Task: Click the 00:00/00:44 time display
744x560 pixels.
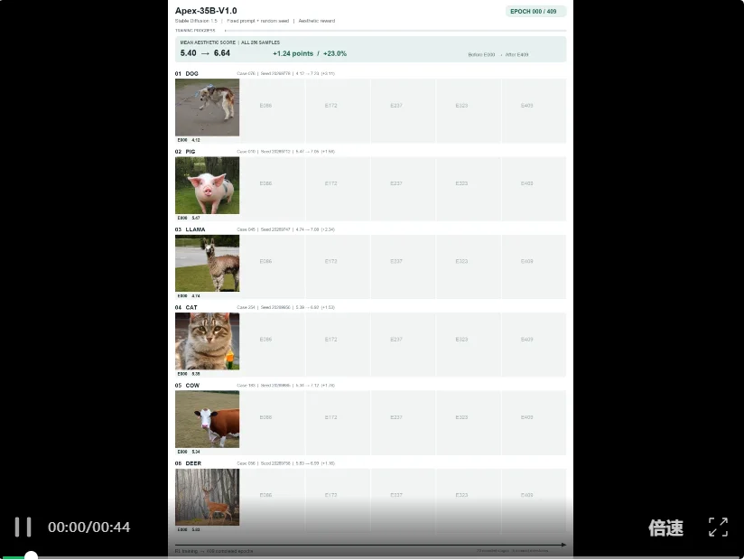Action: (88, 527)
